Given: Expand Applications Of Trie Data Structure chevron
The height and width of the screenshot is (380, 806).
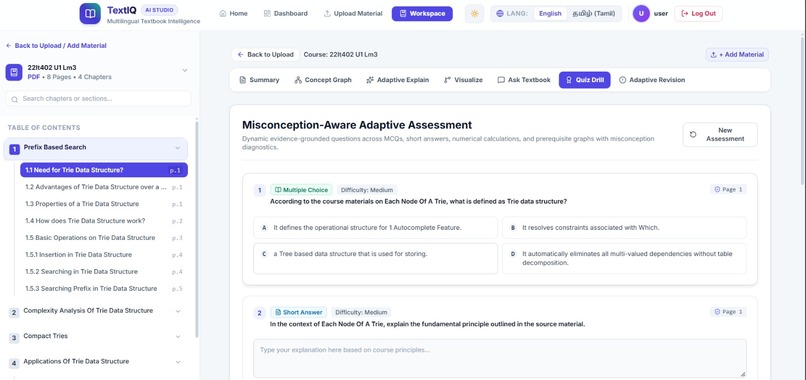Looking at the screenshot, I should tap(178, 362).
